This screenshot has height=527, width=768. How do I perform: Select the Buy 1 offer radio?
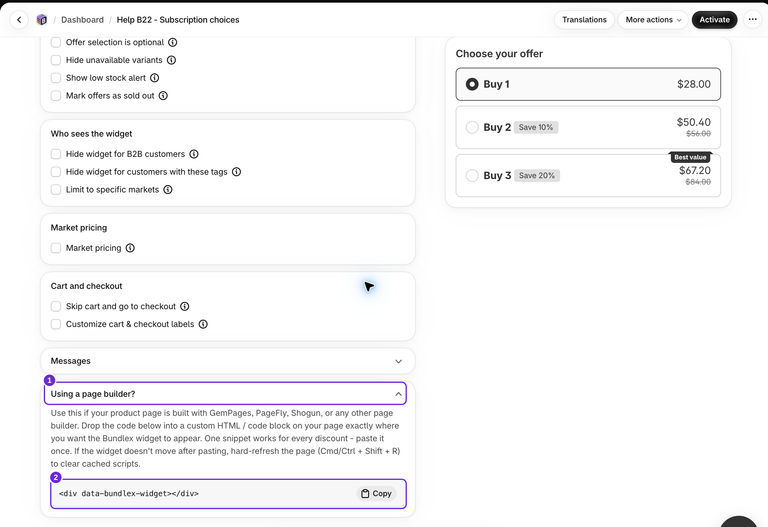coord(472,84)
